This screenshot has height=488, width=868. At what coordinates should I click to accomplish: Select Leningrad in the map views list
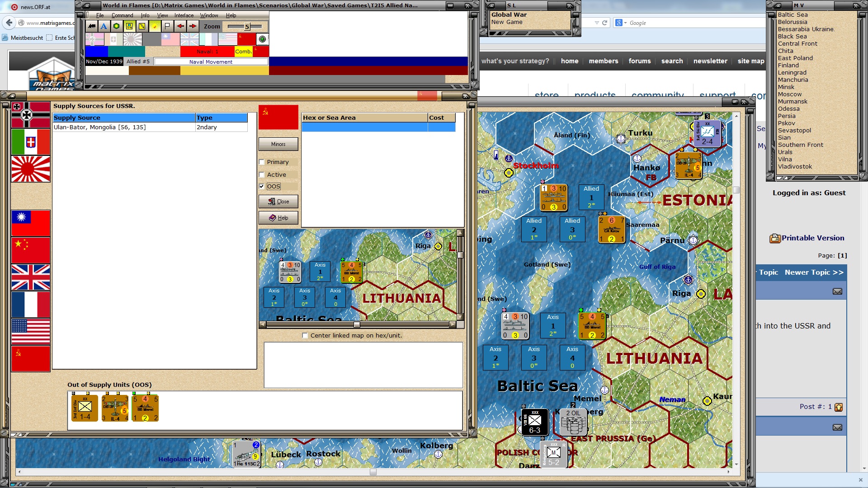click(x=792, y=72)
